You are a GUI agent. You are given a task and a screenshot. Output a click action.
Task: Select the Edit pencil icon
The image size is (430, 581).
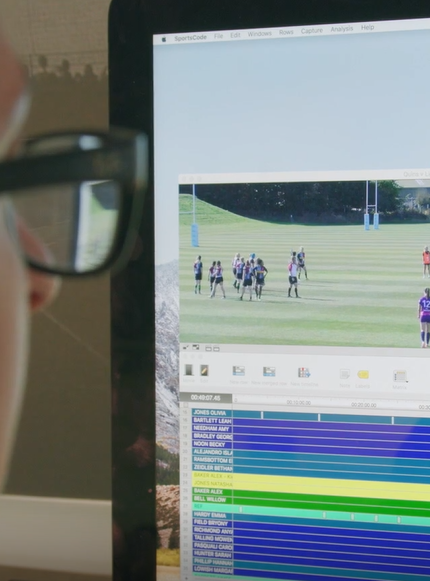pyautogui.click(x=204, y=370)
